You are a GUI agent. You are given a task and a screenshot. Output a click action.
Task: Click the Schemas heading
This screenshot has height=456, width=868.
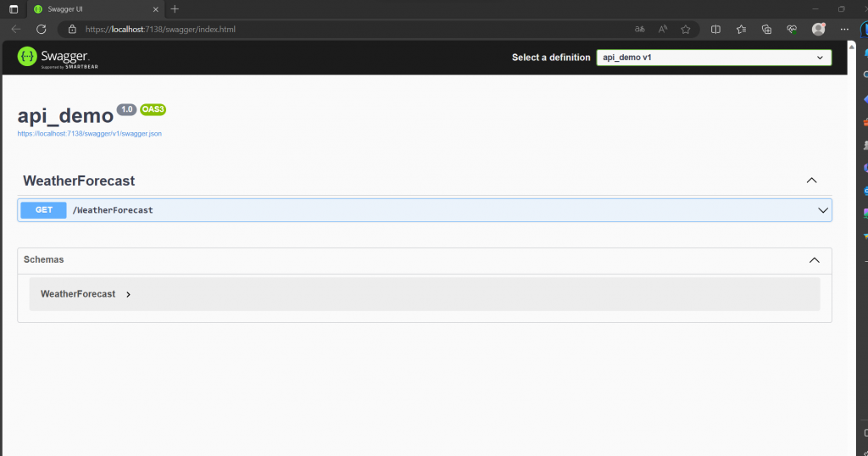click(x=44, y=259)
